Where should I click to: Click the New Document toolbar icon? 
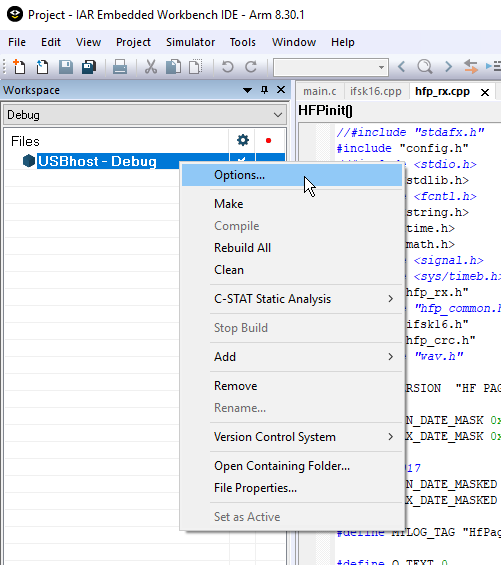tap(19, 67)
